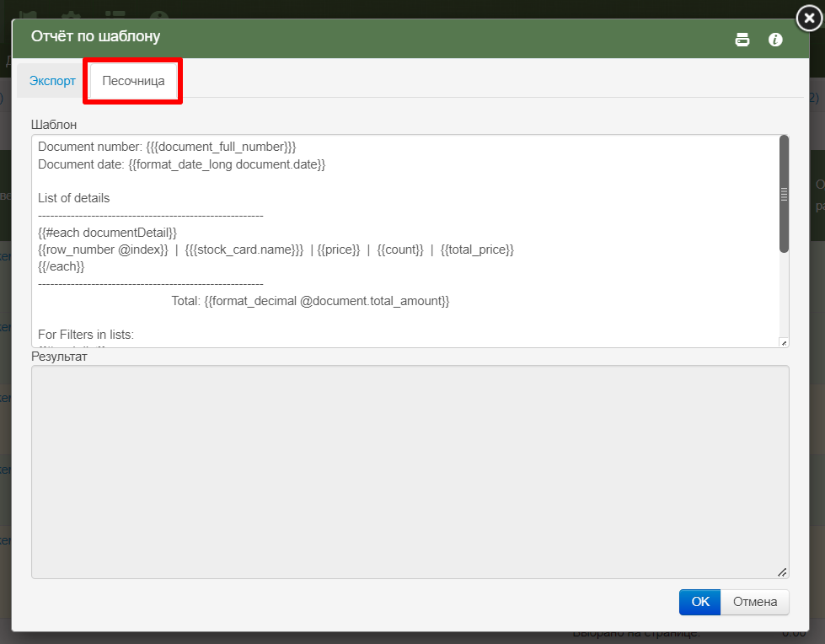Open the info icon in dialog header
Viewport: 825px width, 644px height.
(x=775, y=40)
